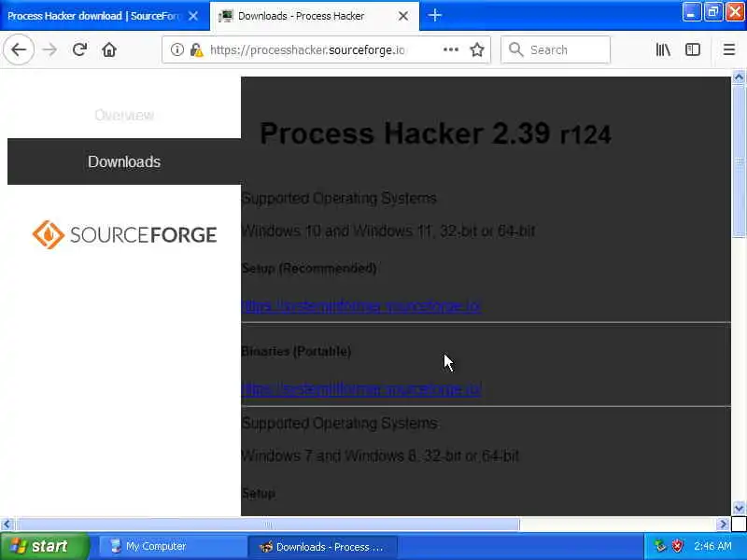Click the Process Hacker 2.39 r124 heading

pyautogui.click(x=435, y=133)
